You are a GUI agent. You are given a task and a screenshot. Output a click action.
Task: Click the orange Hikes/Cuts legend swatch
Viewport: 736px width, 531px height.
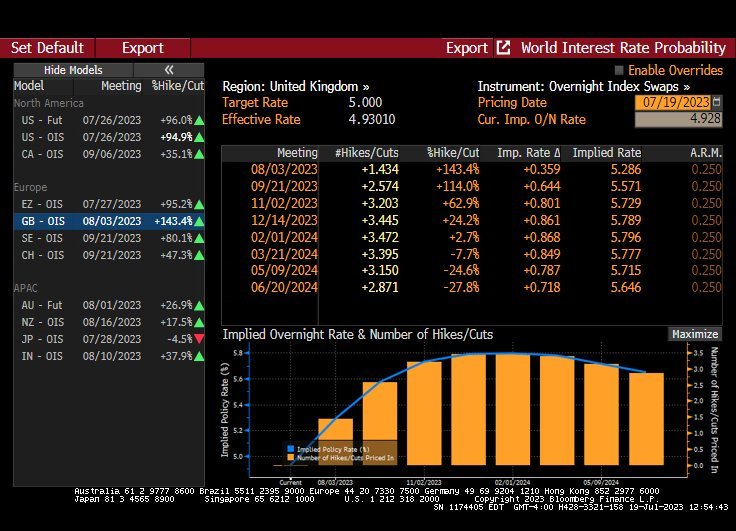pyautogui.click(x=291, y=458)
